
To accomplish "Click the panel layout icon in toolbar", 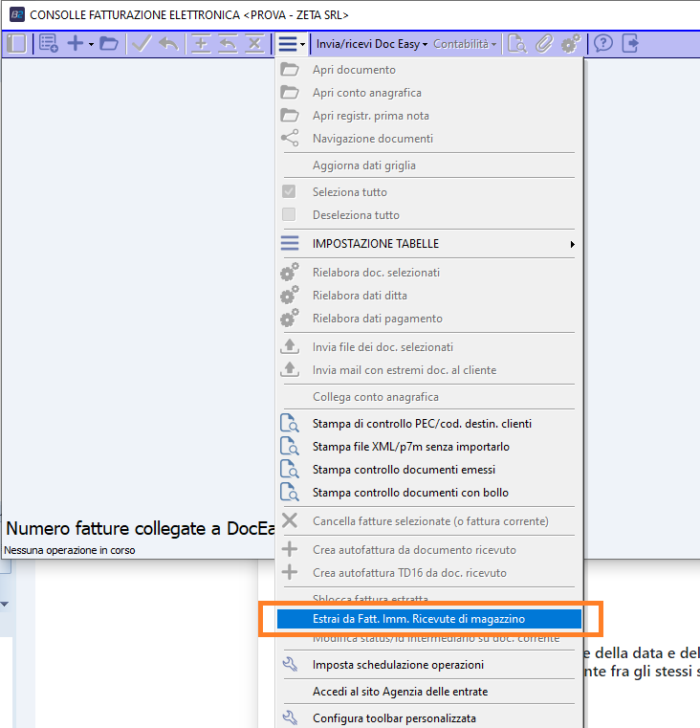I will 16,44.
